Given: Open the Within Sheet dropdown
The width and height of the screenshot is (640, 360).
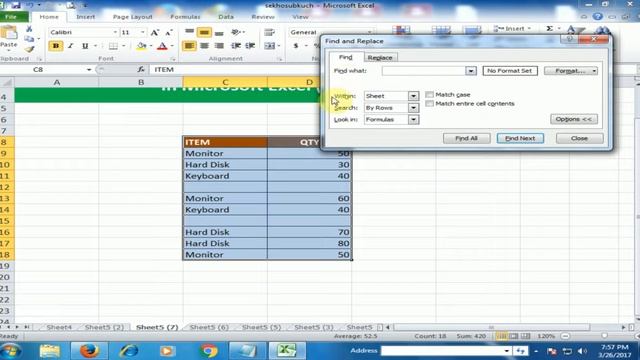Looking at the screenshot, I should [x=413, y=96].
